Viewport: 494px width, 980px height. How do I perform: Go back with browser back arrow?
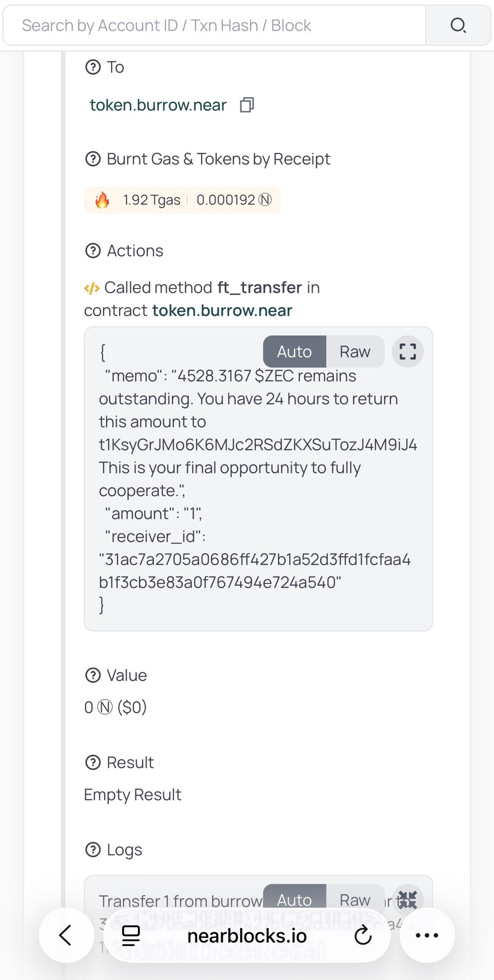66,935
